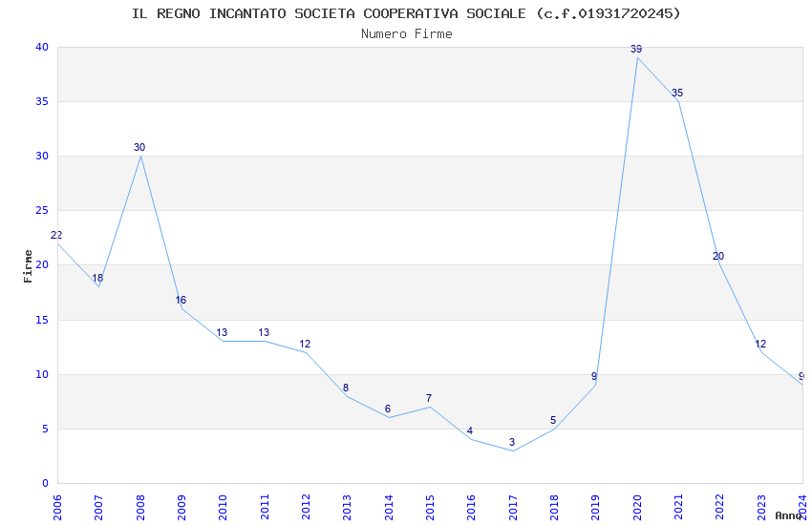The height and width of the screenshot is (525, 812).
Task: Select the y-axis label 0
Action: pos(45,483)
